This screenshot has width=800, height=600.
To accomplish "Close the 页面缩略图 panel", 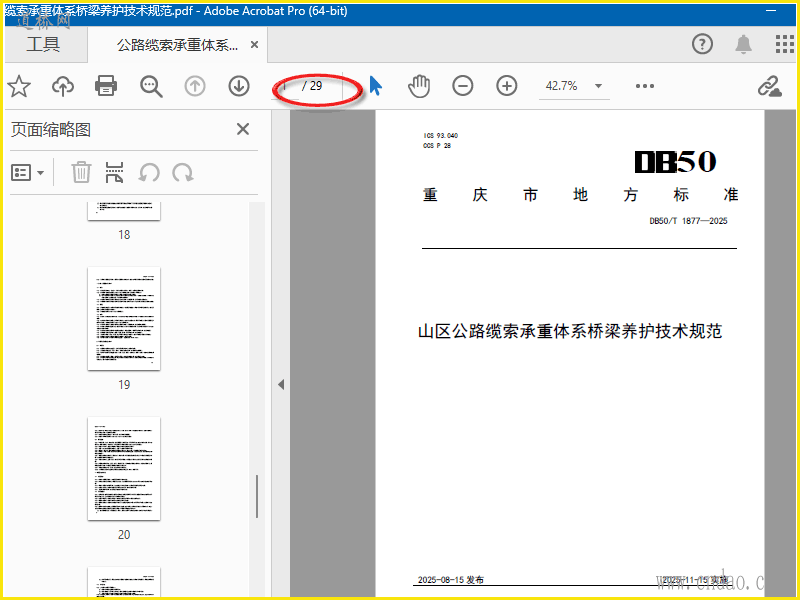I will pos(243,129).
